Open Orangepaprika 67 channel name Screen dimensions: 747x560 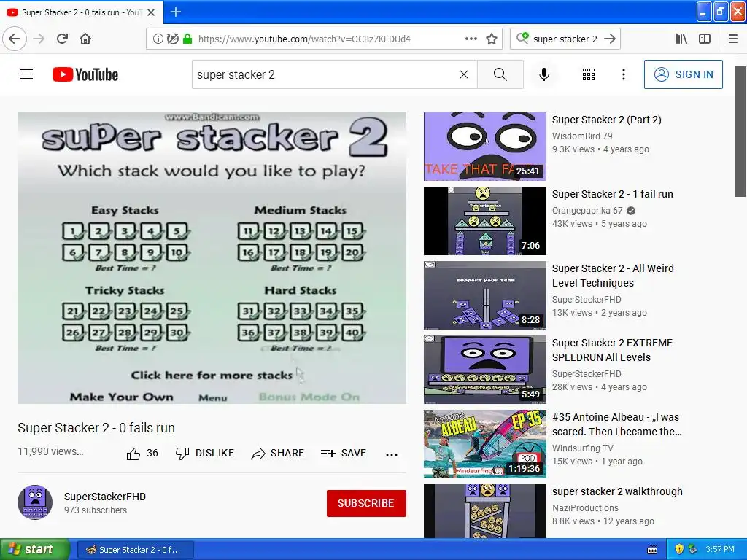pos(587,211)
